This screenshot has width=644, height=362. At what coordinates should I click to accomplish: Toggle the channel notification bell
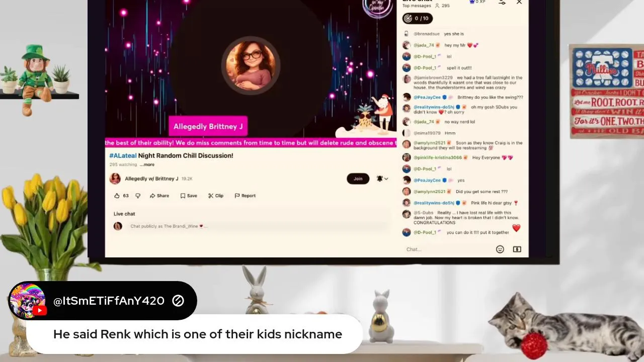pos(380,178)
